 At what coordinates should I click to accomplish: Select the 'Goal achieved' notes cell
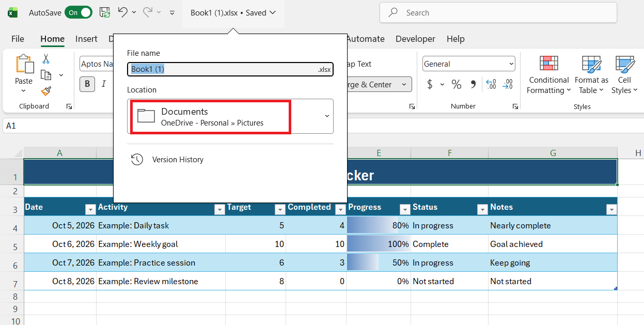[553, 244]
